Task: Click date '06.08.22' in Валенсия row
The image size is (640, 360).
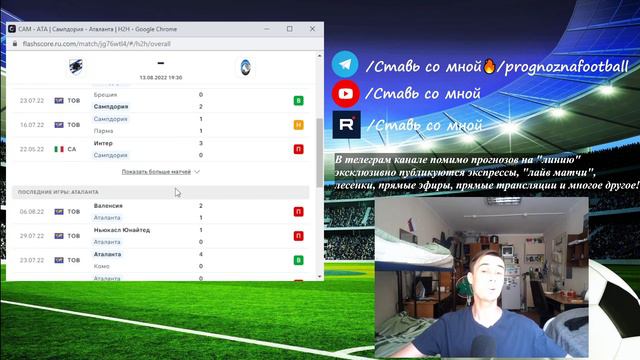Action: tap(32, 212)
